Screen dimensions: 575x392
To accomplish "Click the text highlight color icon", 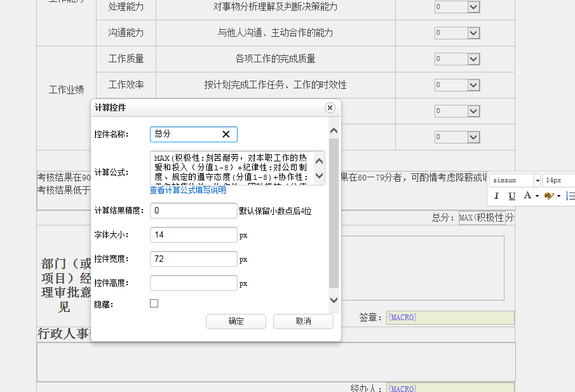I will [x=548, y=196].
